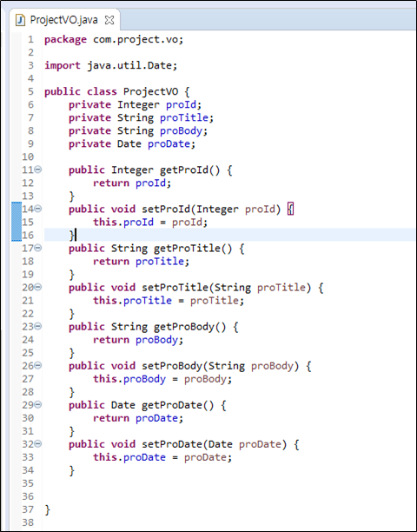This screenshot has height=532, width=417.
Task: Close the ProjectVO.java tab
Action: point(109,20)
